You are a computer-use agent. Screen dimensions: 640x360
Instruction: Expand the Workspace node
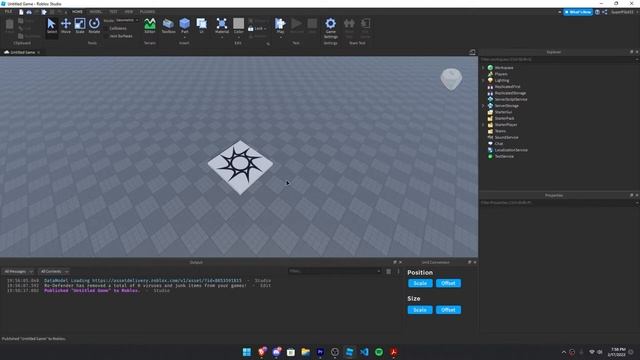[x=483, y=68]
